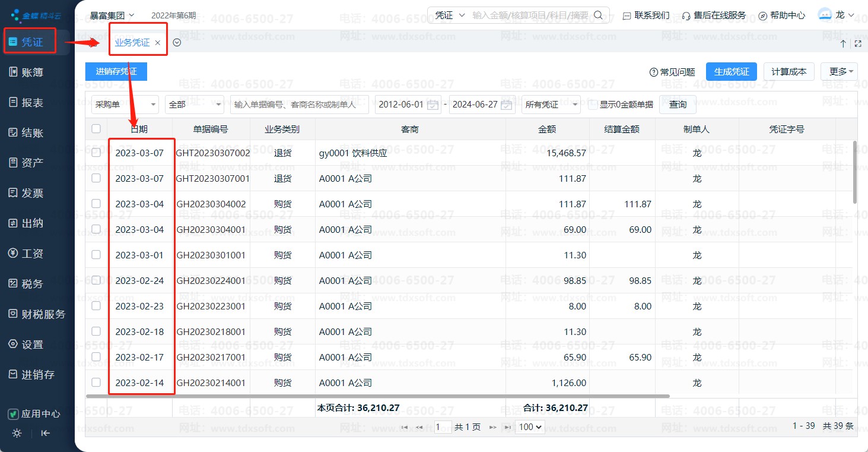Toggle the select-all checkbox in table header

(x=96, y=129)
